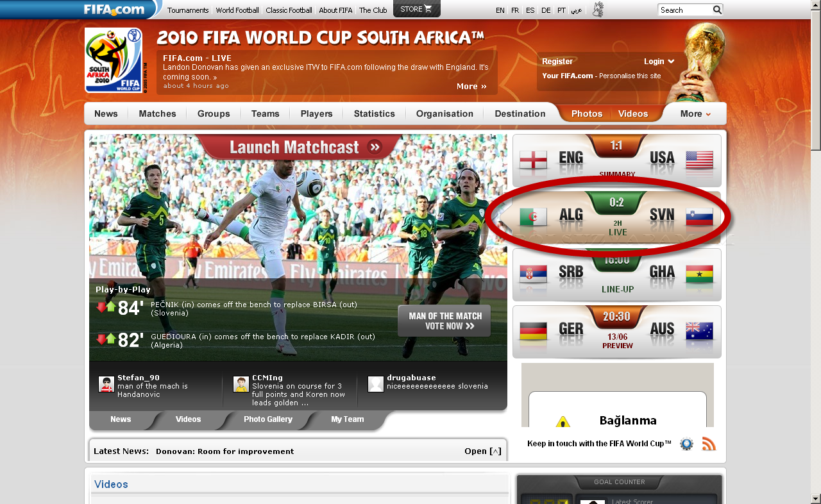The image size is (821, 504).
Task: Click the Register link
Action: [557, 62]
